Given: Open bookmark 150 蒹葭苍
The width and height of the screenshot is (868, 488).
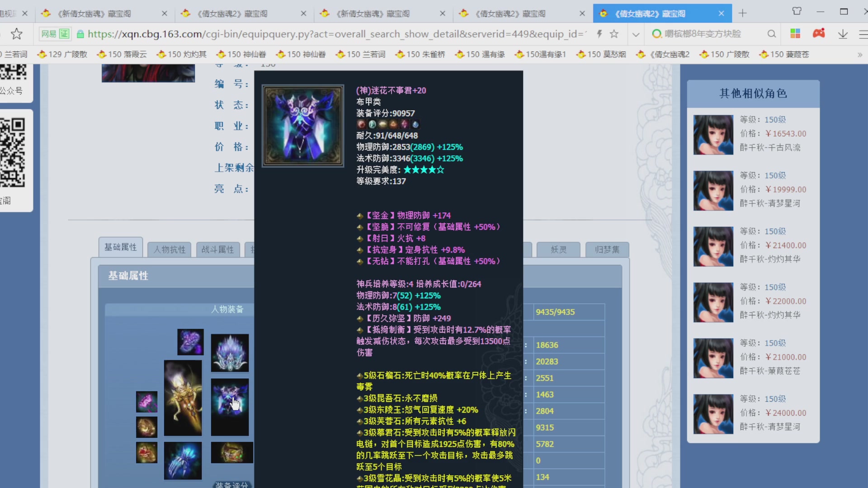Looking at the screenshot, I should point(784,54).
